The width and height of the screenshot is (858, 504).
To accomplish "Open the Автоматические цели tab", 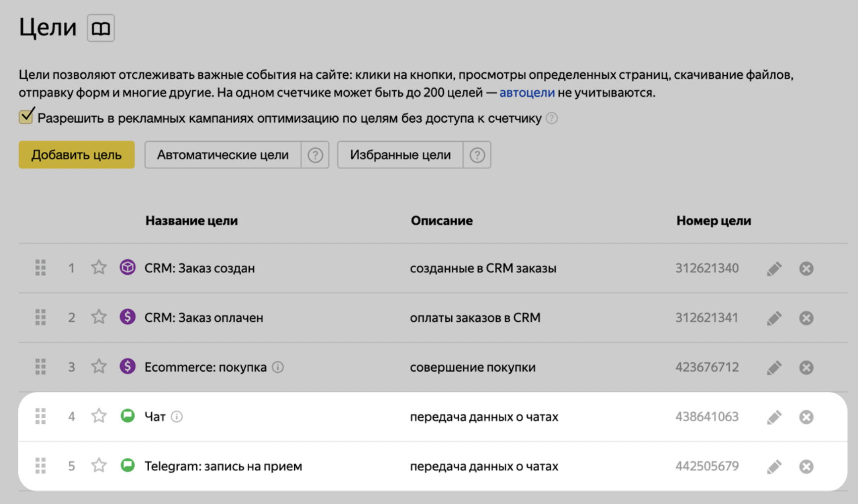I will click(222, 155).
